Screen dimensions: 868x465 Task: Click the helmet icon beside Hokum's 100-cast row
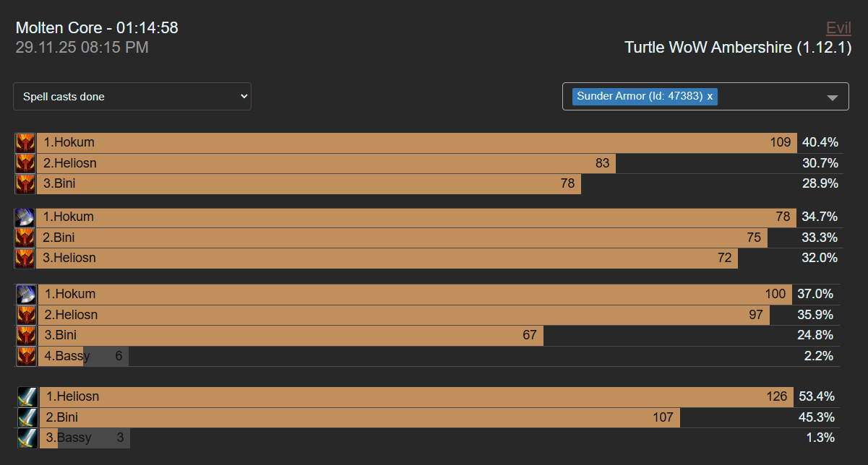(x=27, y=295)
